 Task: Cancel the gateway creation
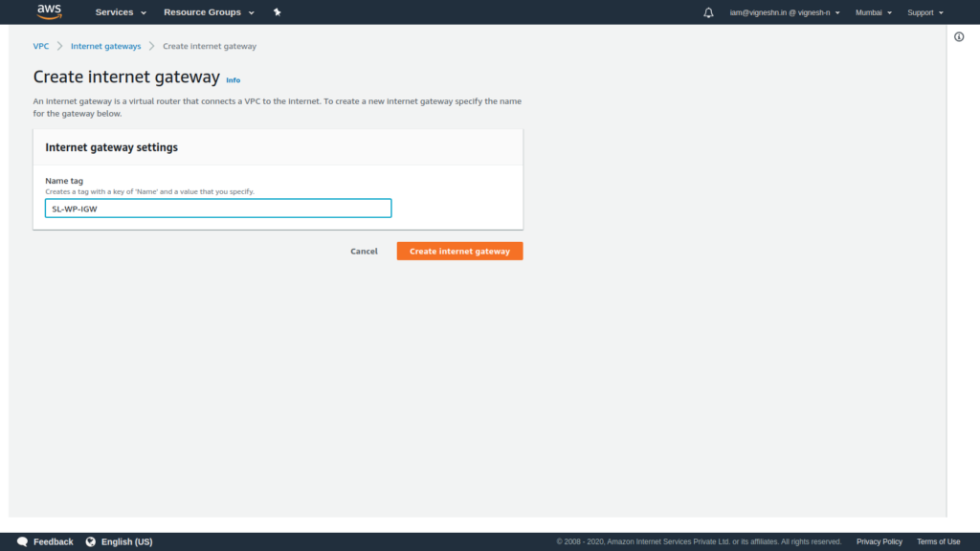[x=364, y=252]
